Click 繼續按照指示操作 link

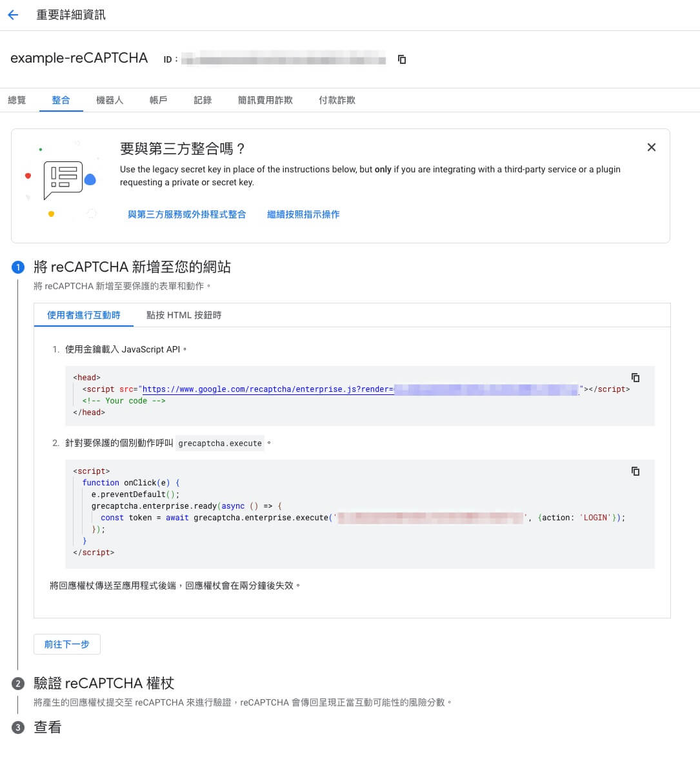point(303,214)
